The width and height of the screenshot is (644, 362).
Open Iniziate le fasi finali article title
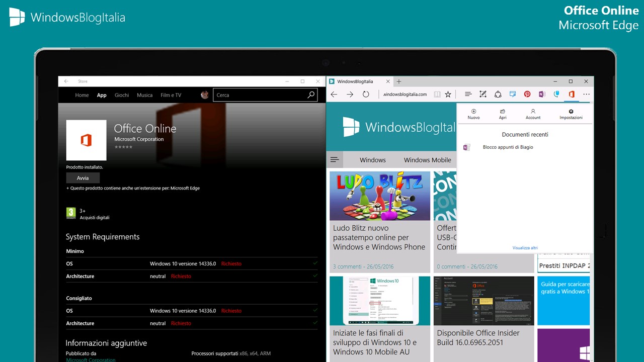pos(375,342)
